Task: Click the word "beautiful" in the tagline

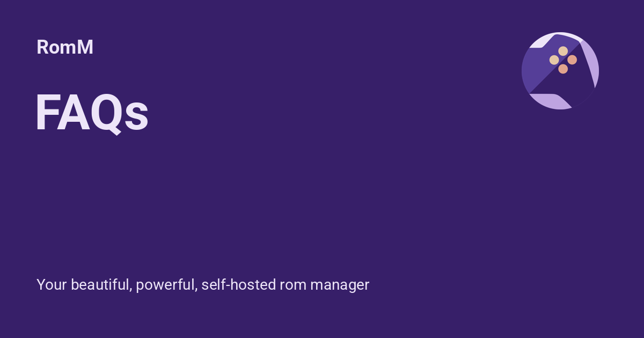Action: point(101,285)
